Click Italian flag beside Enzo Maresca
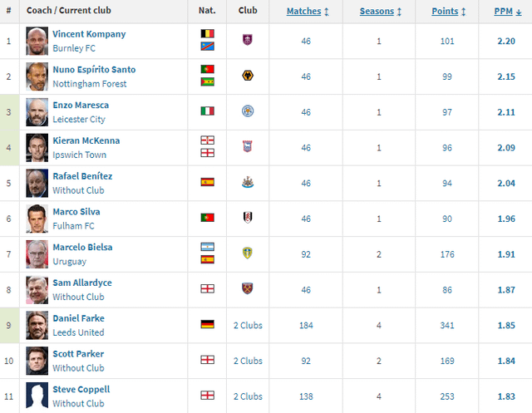The image size is (532, 413). click(x=207, y=111)
